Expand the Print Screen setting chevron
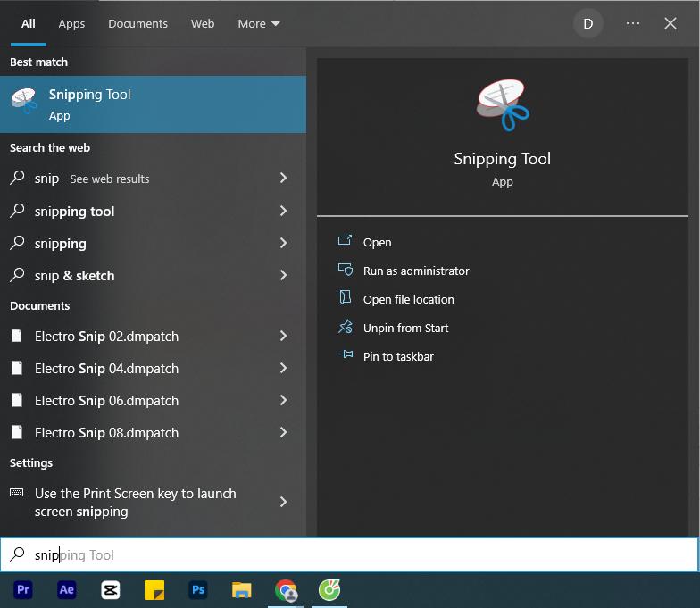Screen dimensions: 700x608 (x=283, y=502)
